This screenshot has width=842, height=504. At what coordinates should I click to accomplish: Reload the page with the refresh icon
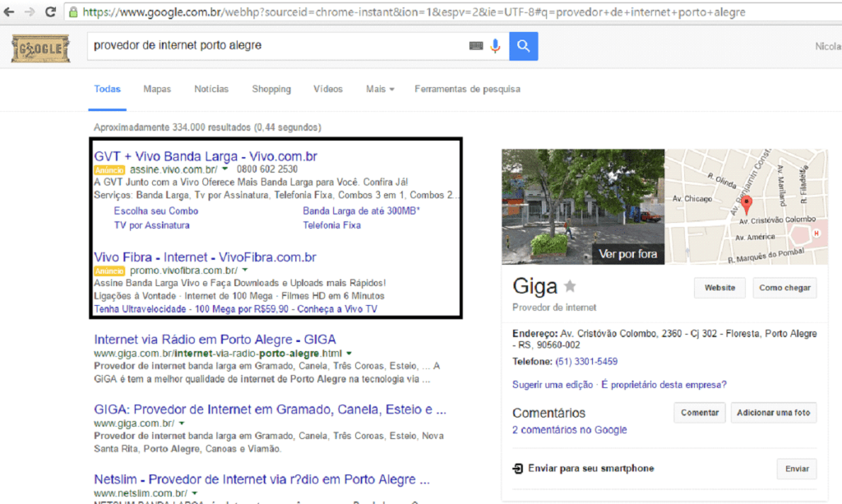pyautogui.click(x=50, y=12)
